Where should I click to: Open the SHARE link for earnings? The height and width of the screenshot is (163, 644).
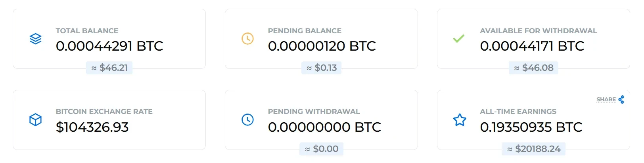(x=606, y=100)
